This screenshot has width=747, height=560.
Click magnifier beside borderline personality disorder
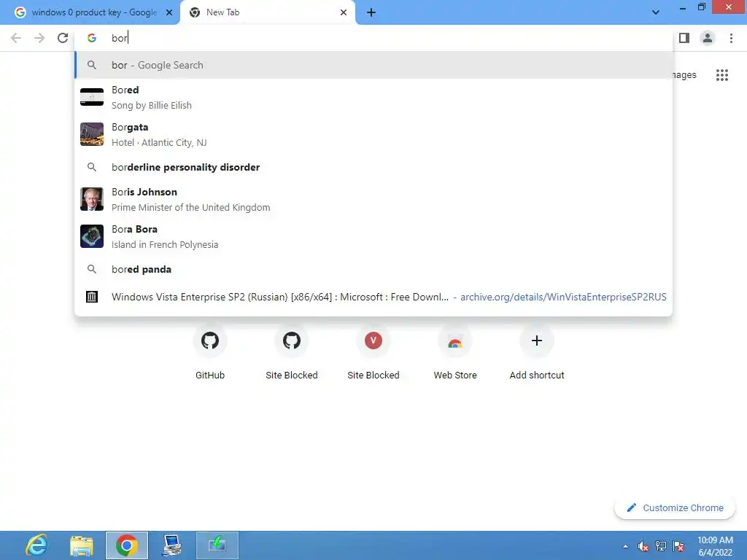click(x=92, y=167)
